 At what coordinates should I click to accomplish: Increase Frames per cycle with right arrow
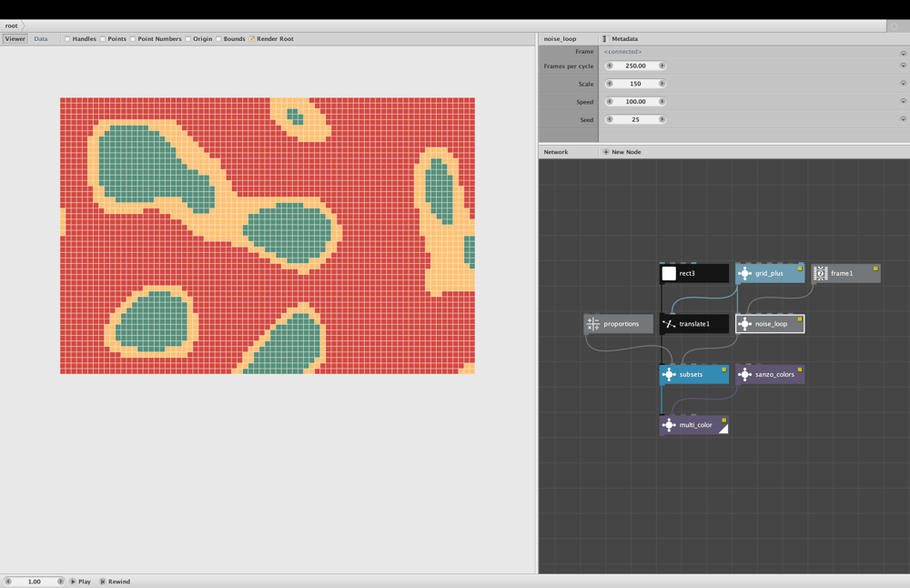pyautogui.click(x=662, y=66)
